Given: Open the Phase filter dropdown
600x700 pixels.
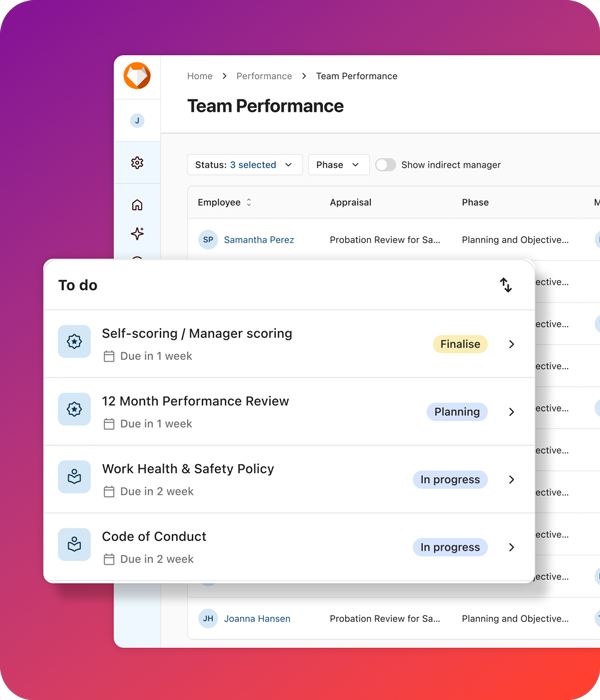Looking at the screenshot, I should [338, 165].
